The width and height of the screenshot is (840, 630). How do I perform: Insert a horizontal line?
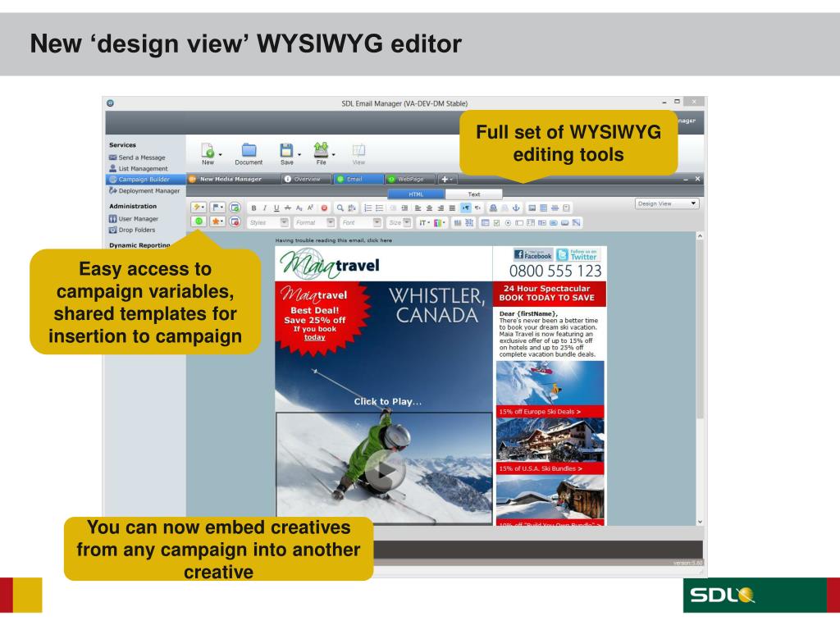click(555, 208)
